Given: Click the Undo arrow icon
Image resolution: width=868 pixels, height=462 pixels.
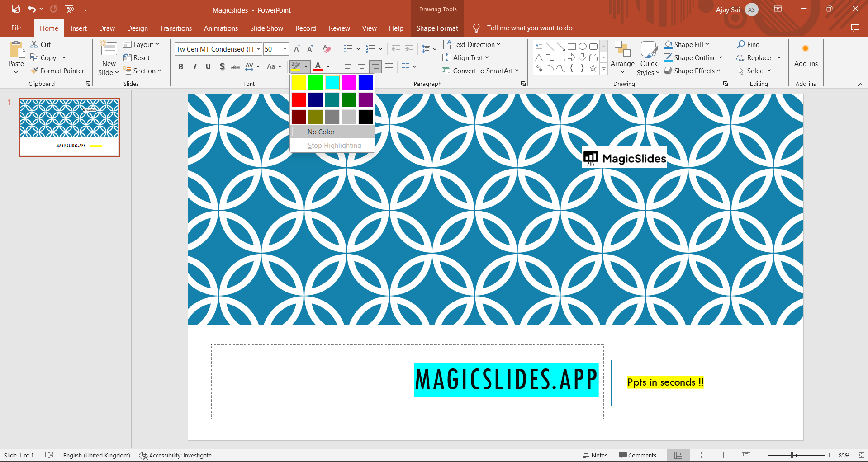Looking at the screenshot, I should pos(32,9).
